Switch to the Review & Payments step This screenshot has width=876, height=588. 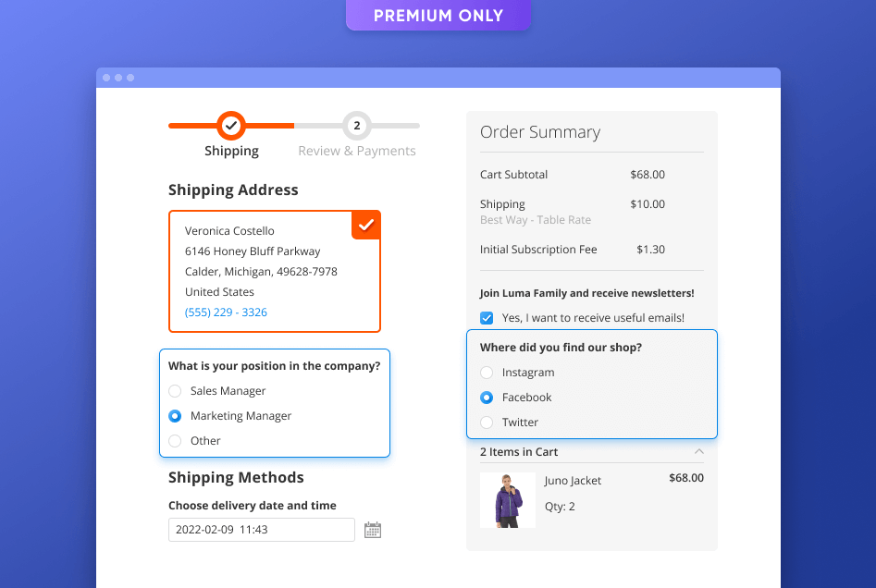(x=357, y=150)
